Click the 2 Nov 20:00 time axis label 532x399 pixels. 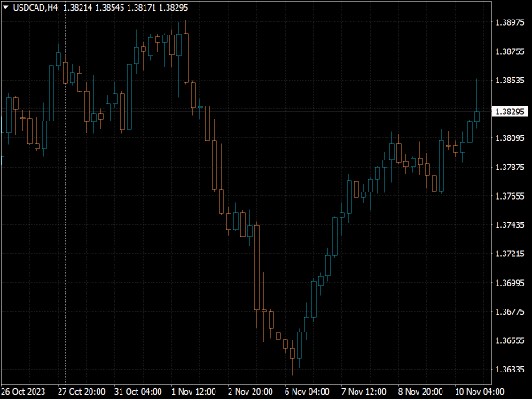click(250, 392)
